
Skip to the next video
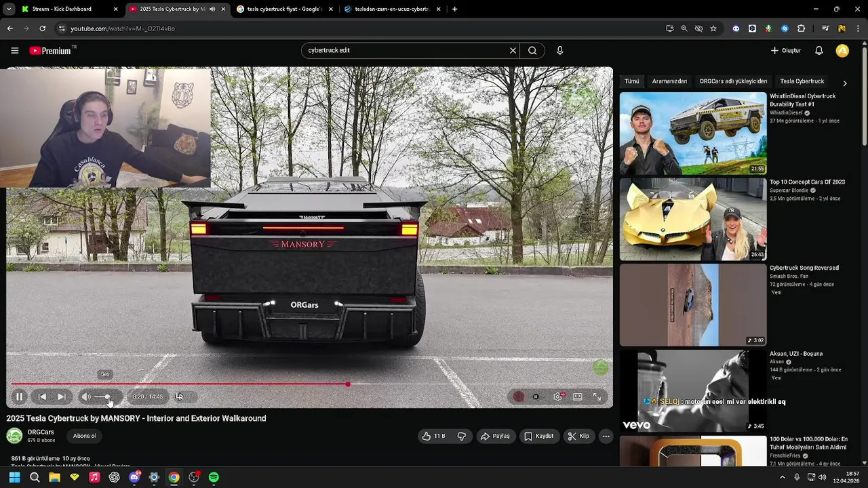[x=61, y=396]
